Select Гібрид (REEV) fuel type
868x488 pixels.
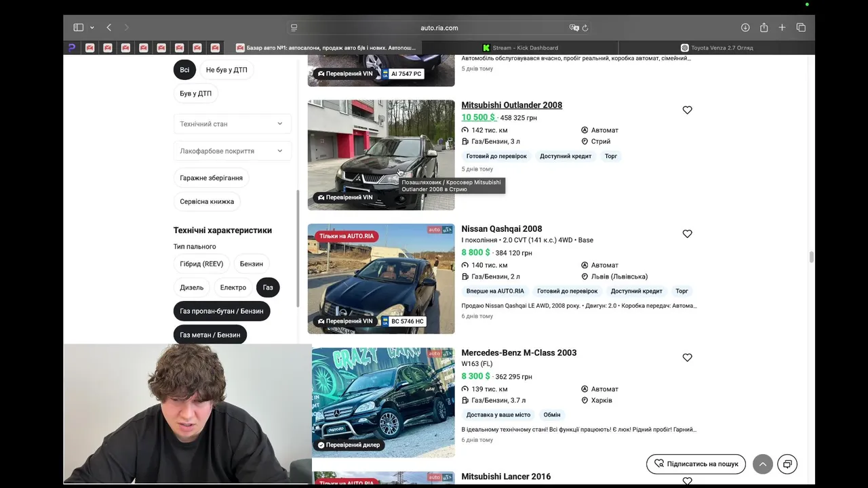(x=201, y=264)
